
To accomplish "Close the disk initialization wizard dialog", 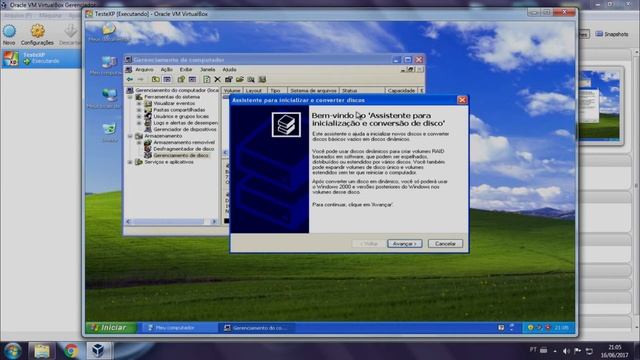I will (462, 100).
